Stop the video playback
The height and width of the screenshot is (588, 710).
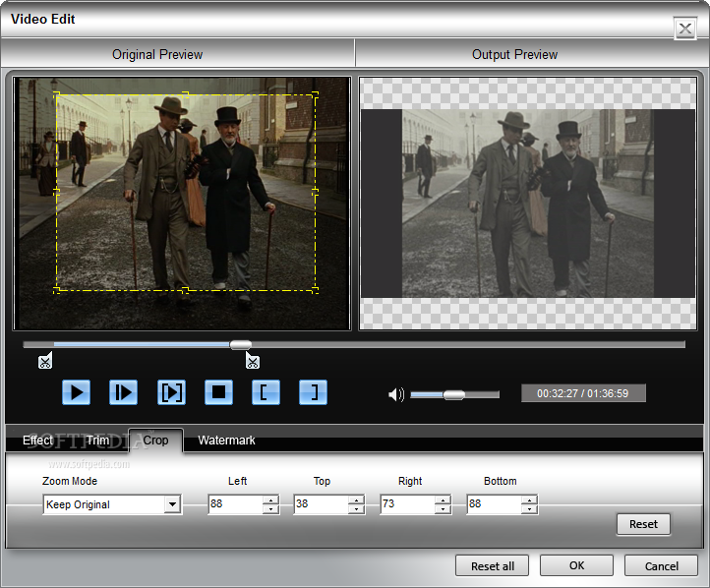(x=218, y=392)
